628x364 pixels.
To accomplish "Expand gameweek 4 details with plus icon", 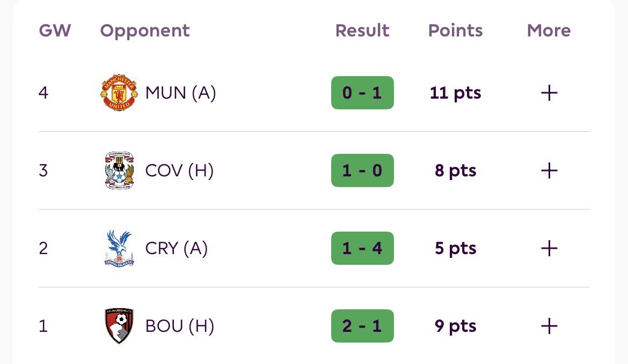I will pyautogui.click(x=549, y=93).
